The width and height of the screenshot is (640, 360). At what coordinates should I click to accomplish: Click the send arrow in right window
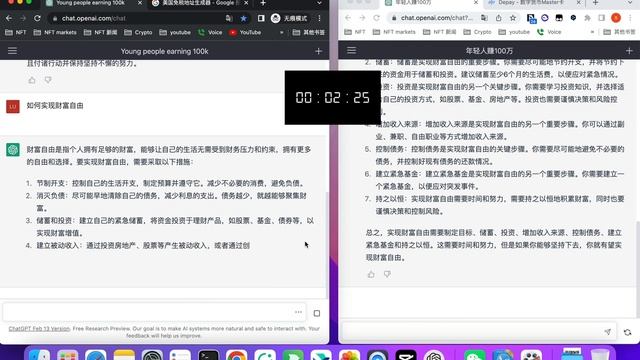608,332
